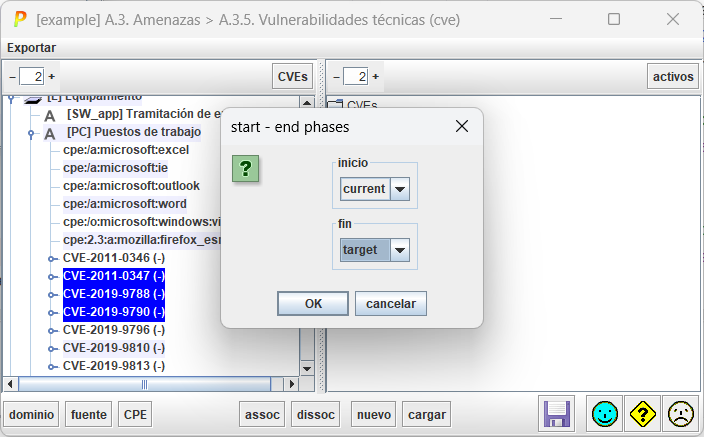
Task: Click the save floppy disk icon
Action: (557, 414)
